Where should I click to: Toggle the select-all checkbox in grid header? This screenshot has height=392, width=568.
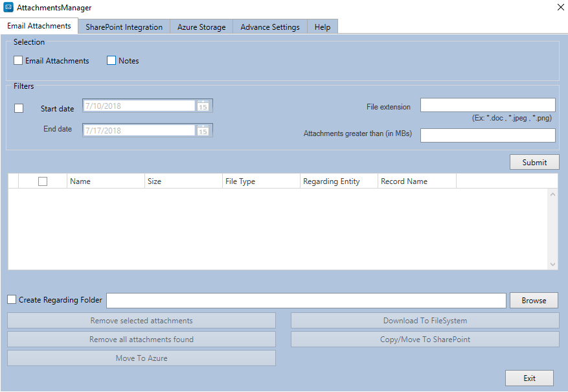tap(43, 181)
